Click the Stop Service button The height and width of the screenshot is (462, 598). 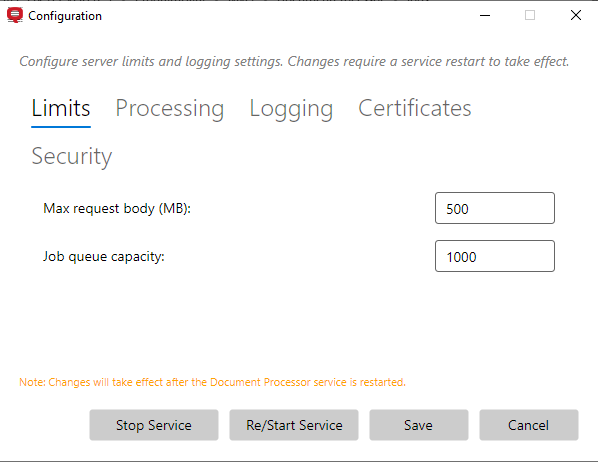[154, 425]
